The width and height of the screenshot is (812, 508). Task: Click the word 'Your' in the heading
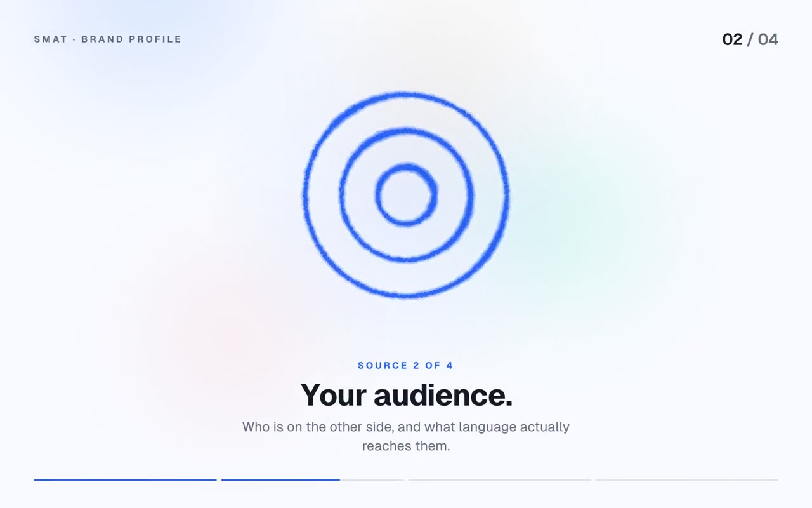click(x=334, y=395)
